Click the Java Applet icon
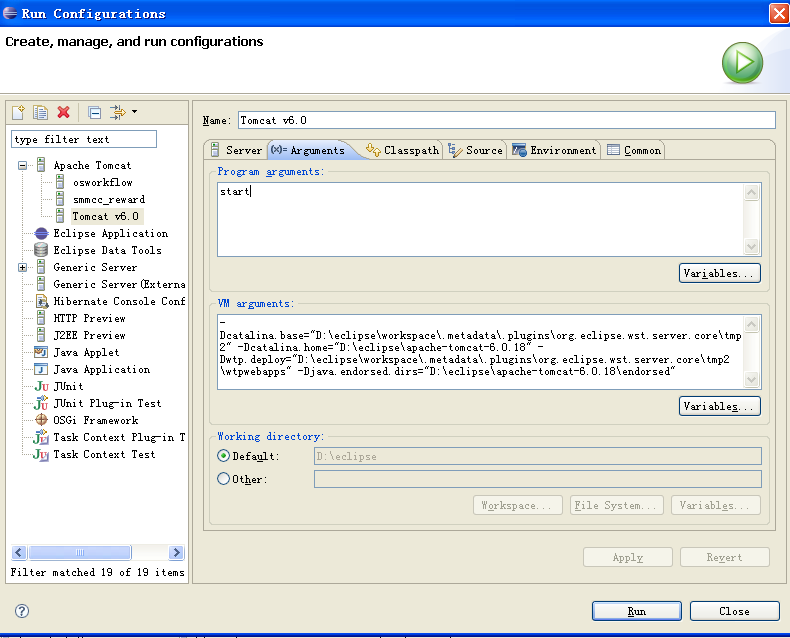The image size is (790, 638). click(x=41, y=352)
